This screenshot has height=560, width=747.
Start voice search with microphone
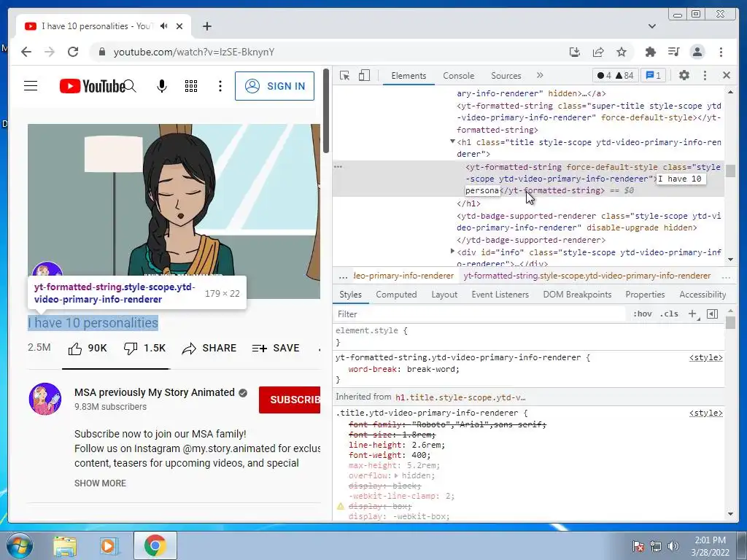point(162,86)
